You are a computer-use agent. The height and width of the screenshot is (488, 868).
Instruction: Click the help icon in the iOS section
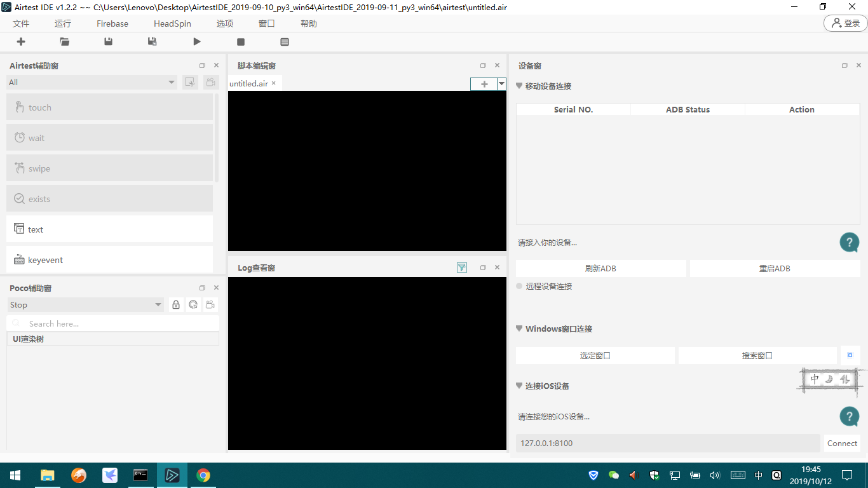[850, 416]
